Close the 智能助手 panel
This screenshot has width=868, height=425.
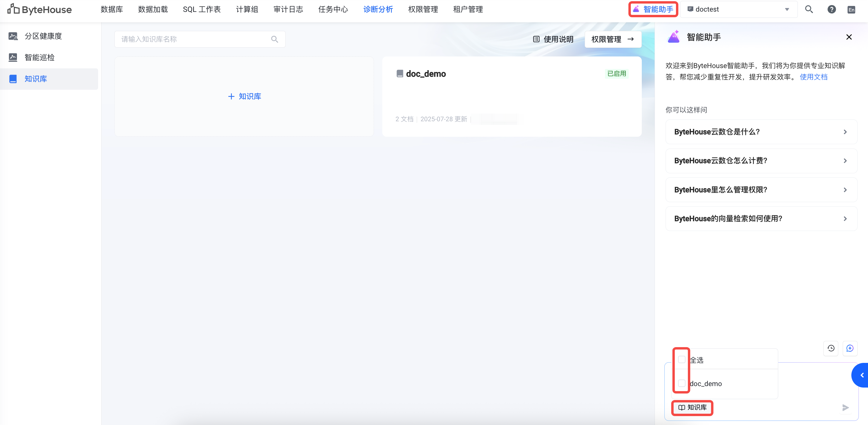(x=848, y=37)
